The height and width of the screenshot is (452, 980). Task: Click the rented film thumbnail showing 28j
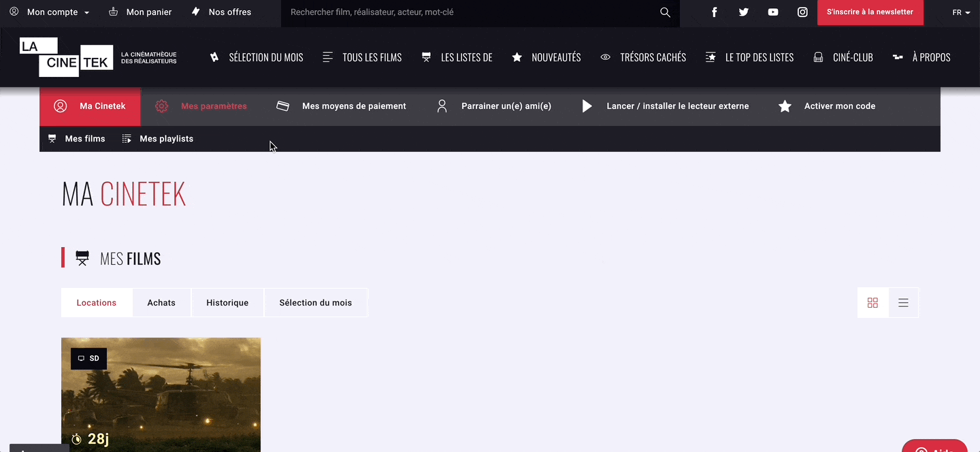(161, 395)
